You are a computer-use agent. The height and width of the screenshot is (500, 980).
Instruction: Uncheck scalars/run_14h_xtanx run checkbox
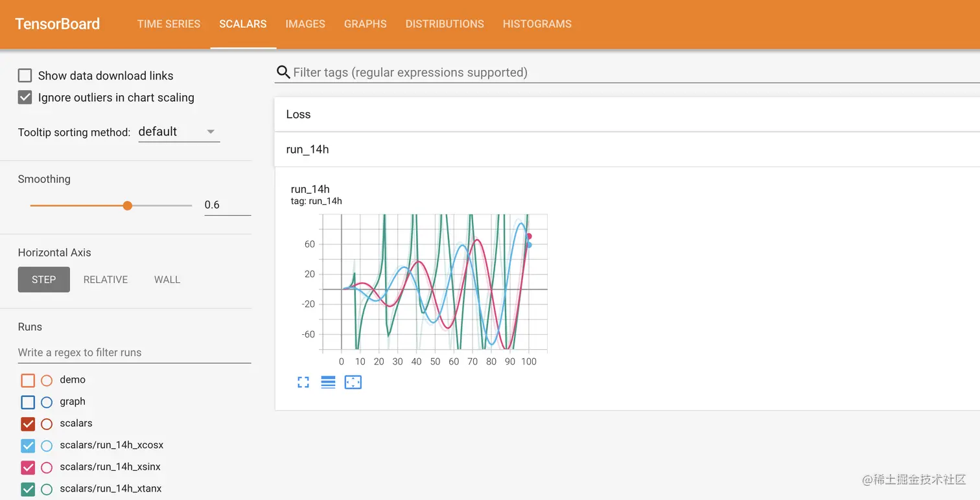coord(28,490)
